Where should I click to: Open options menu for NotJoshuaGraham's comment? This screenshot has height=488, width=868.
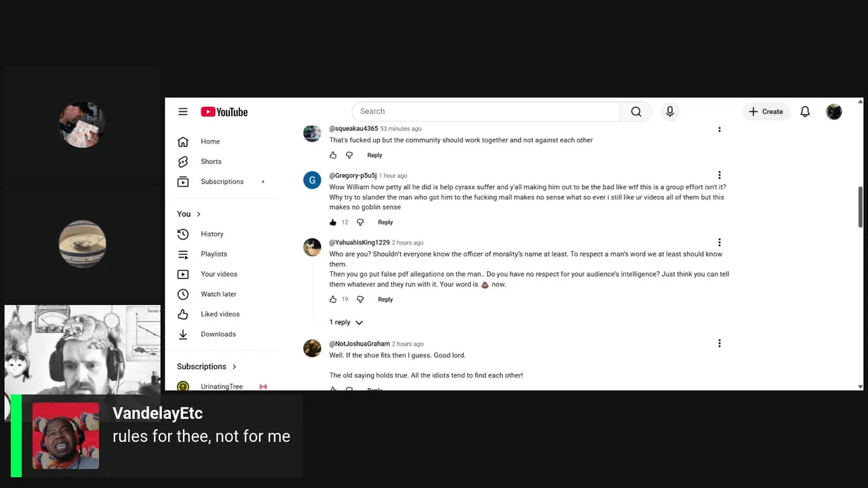pos(719,344)
